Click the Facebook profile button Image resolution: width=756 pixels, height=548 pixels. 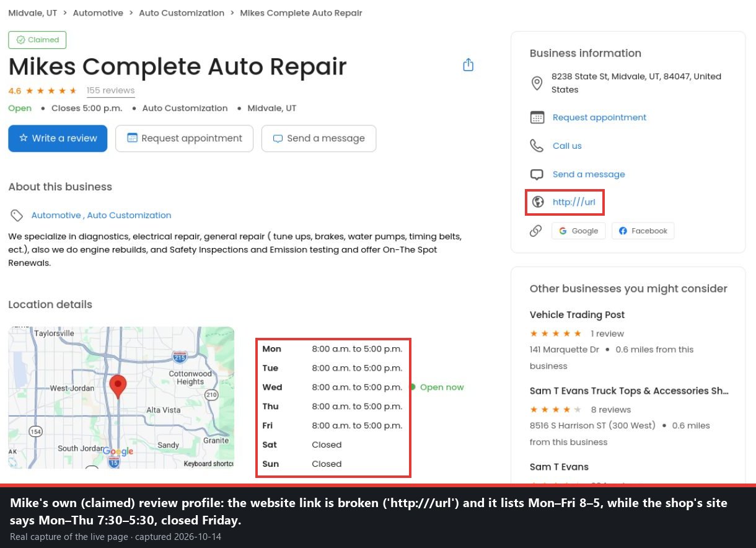tap(643, 231)
